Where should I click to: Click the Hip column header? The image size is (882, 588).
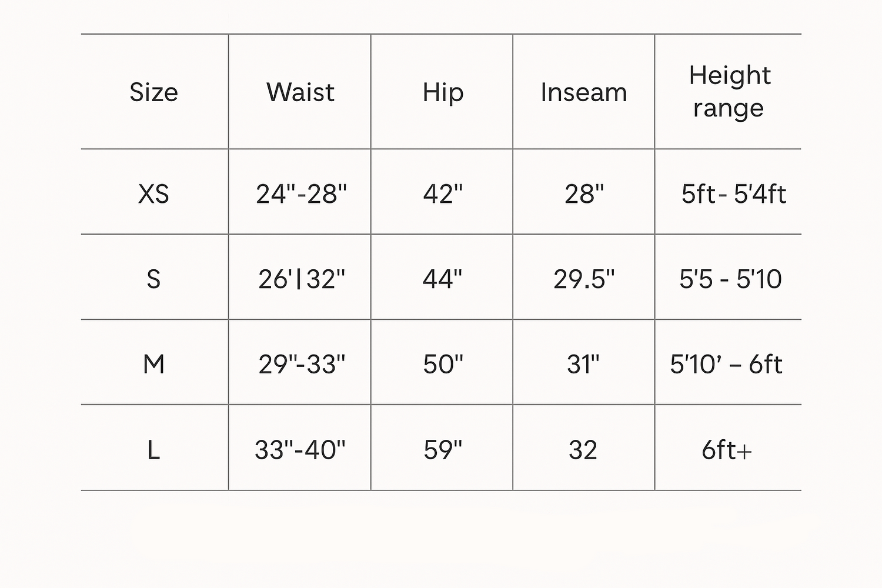click(x=443, y=92)
